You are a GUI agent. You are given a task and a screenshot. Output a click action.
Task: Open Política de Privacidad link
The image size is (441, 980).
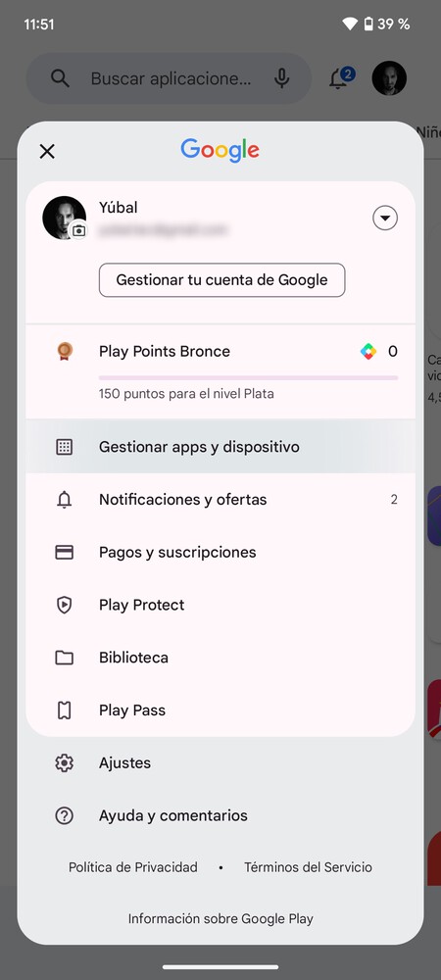133,867
